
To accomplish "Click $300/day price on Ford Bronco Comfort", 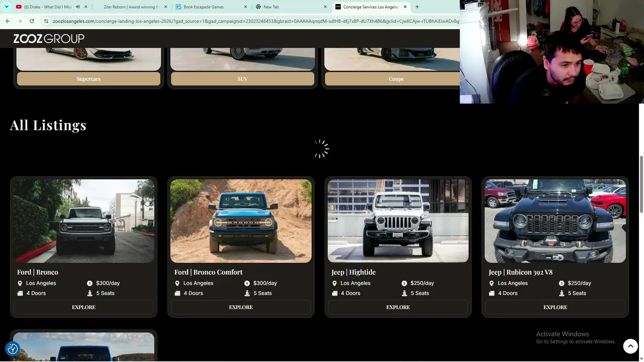I will 265,283.
